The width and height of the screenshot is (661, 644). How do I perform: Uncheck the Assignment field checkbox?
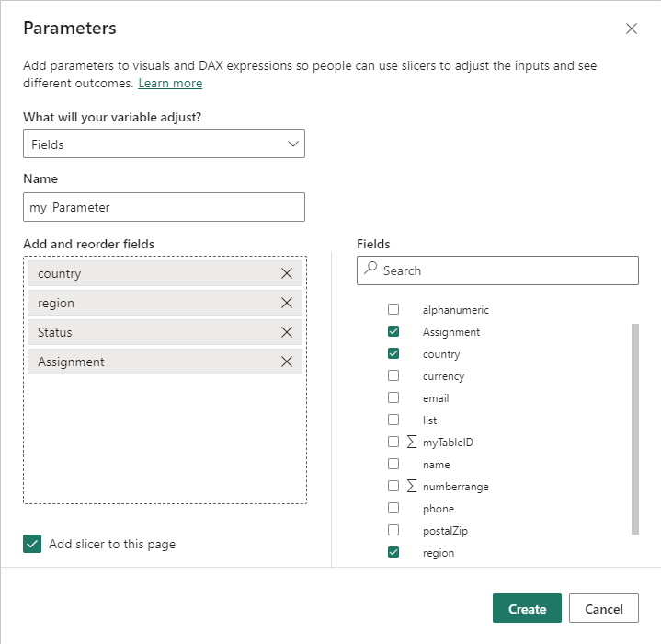pos(393,332)
